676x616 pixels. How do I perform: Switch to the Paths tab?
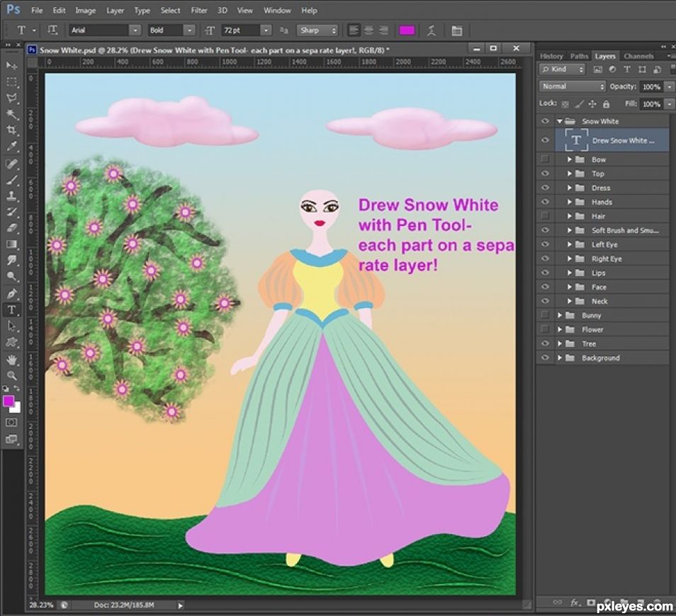pos(578,56)
